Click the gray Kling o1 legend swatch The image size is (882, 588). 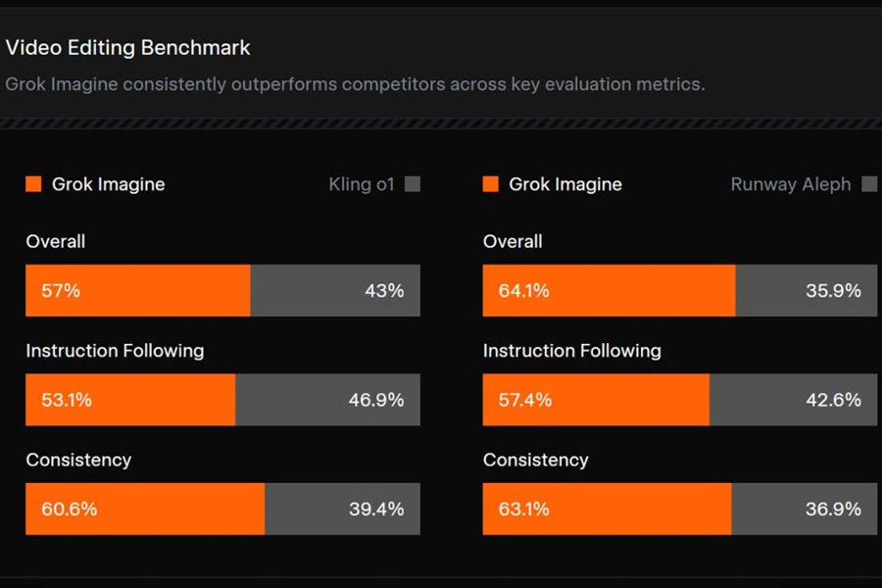[413, 184]
